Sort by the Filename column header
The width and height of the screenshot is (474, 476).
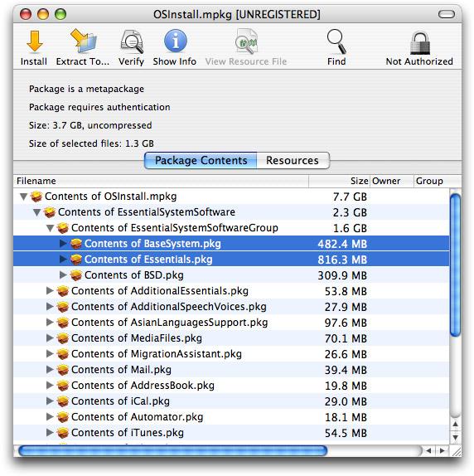tap(161, 181)
